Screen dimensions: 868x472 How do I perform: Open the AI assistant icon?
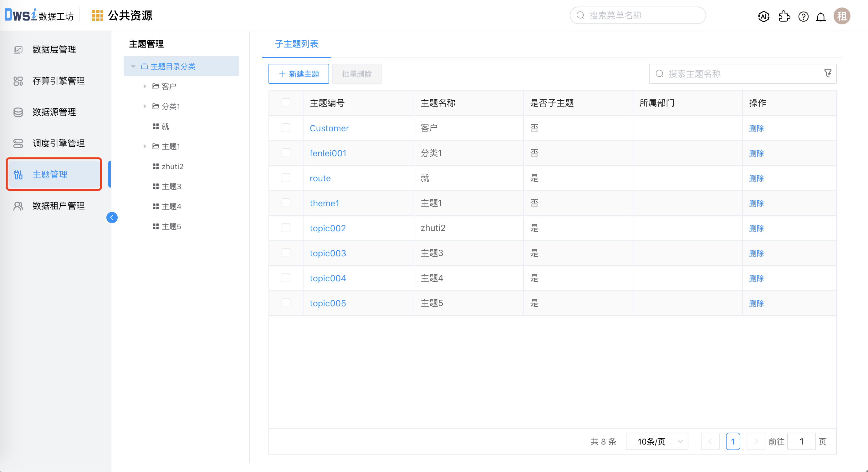763,16
